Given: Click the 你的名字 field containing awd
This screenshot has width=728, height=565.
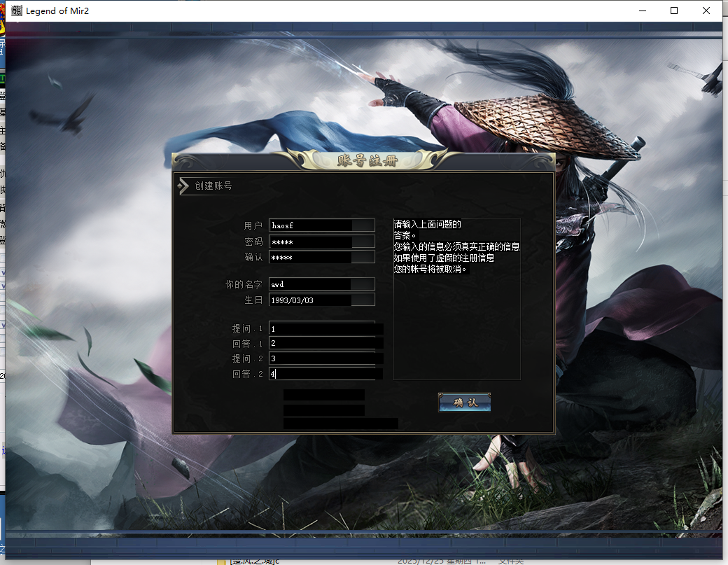Looking at the screenshot, I should [321, 284].
